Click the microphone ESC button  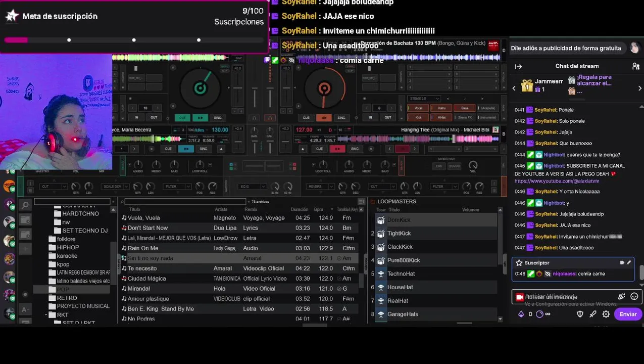click(x=438, y=166)
